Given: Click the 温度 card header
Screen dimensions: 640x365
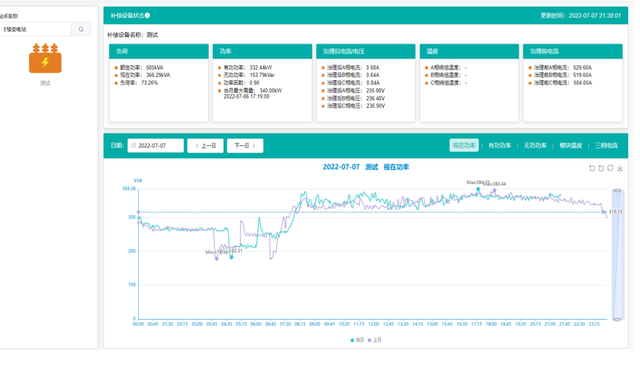Looking at the screenshot, I should [469, 51].
